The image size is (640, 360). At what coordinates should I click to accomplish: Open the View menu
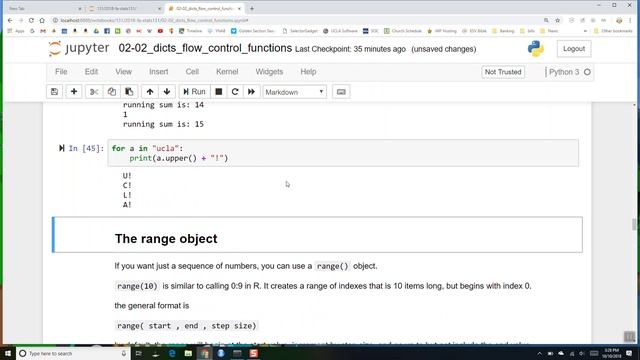[123, 71]
